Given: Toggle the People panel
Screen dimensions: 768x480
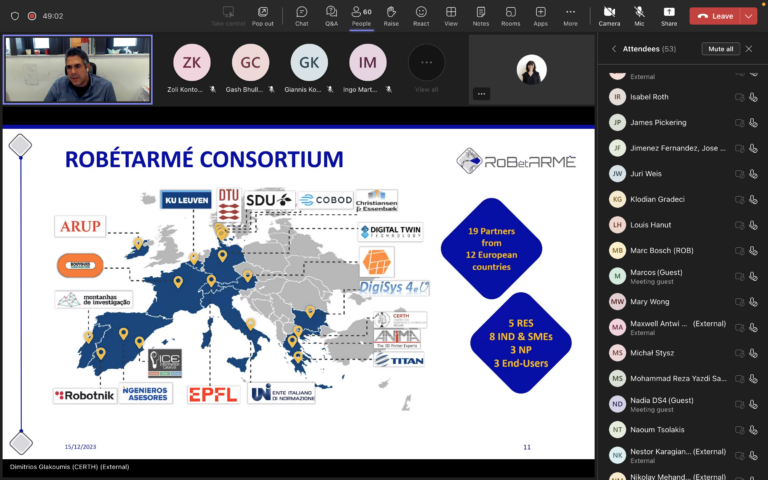Looking at the screenshot, I should click(x=361, y=16).
